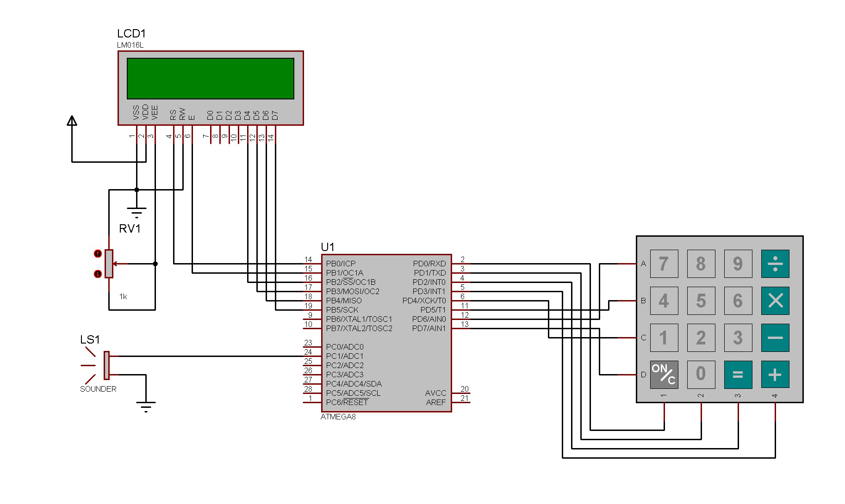Click the PC1/ADC1 pin label
Image resolution: width=845 pixels, height=504 pixels.
click(345, 356)
